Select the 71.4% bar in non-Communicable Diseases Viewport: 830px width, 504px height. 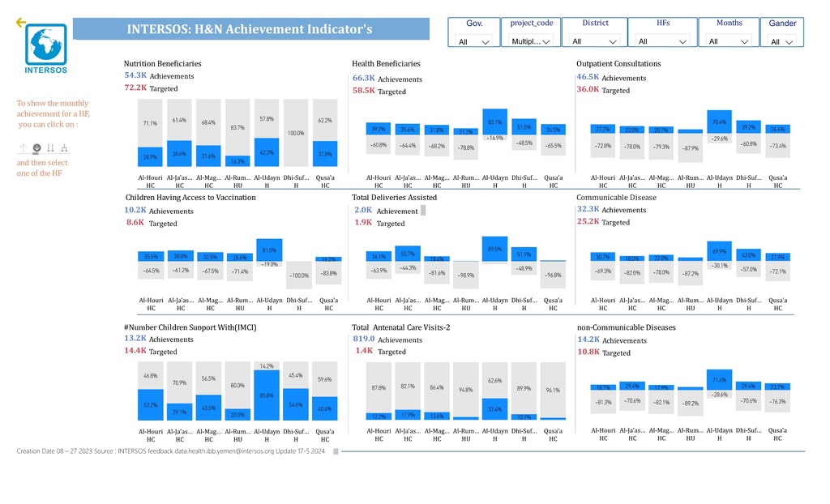click(720, 379)
